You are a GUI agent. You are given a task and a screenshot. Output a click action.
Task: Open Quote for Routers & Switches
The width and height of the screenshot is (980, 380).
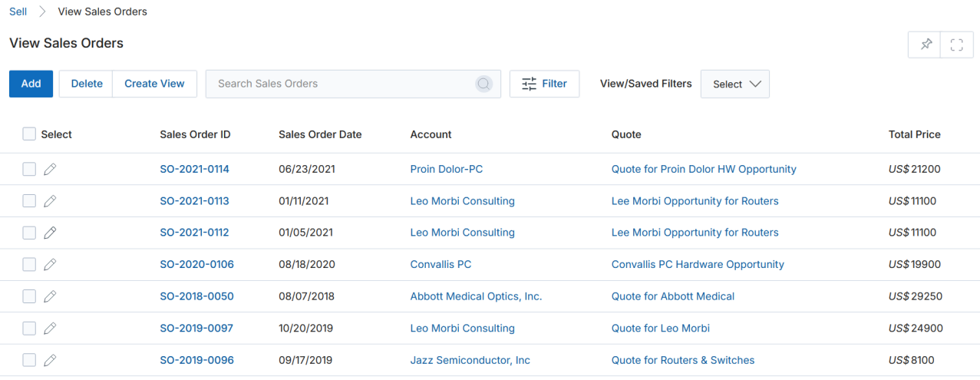click(683, 360)
